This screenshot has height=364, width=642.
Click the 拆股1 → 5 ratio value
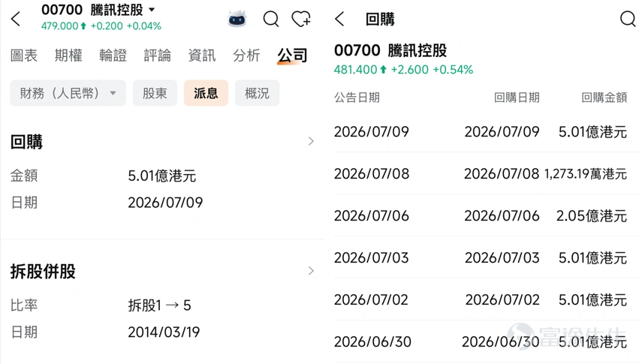click(x=160, y=305)
